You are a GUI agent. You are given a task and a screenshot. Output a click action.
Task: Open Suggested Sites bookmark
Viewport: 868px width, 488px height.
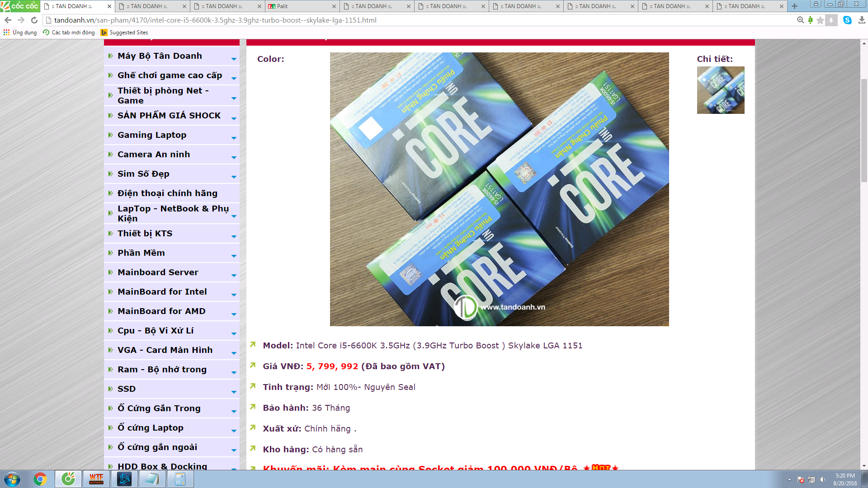click(x=124, y=33)
